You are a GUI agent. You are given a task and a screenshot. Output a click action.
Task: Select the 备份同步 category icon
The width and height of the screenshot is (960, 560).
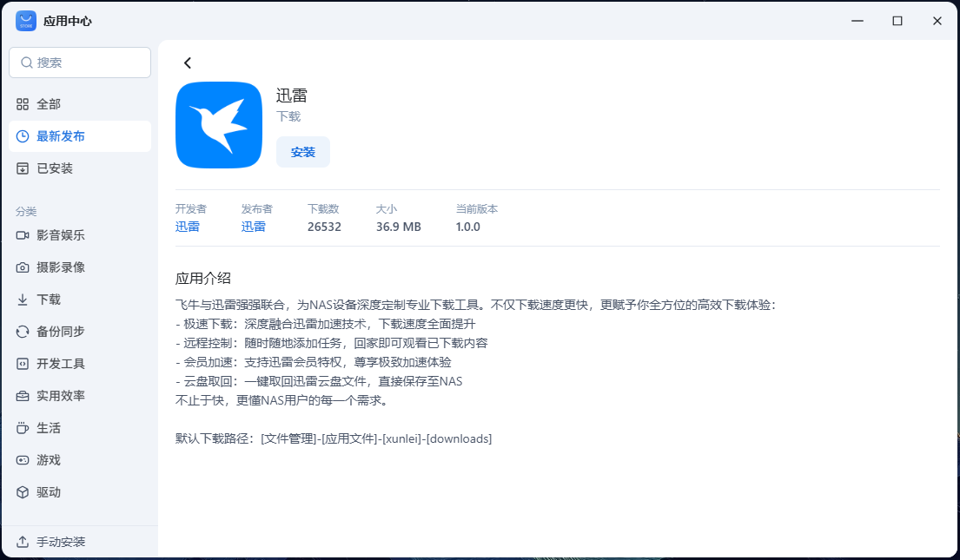pos(23,331)
